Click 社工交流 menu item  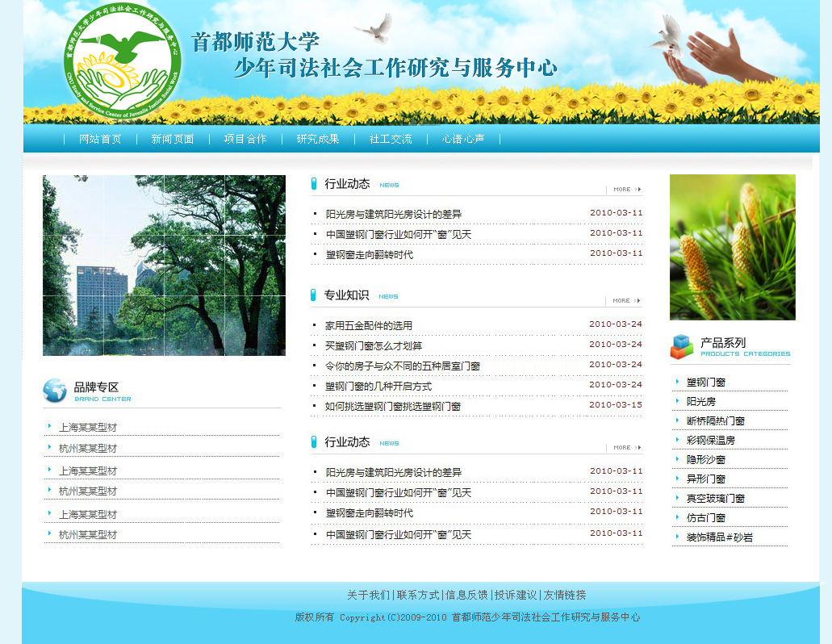pyautogui.click(x=391, y=139)
